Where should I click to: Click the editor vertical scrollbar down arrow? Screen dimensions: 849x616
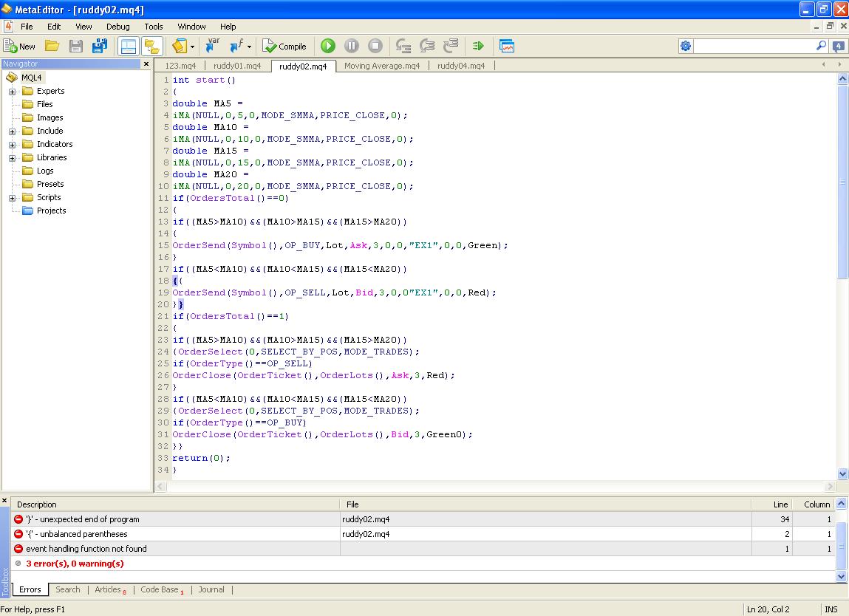842,473
